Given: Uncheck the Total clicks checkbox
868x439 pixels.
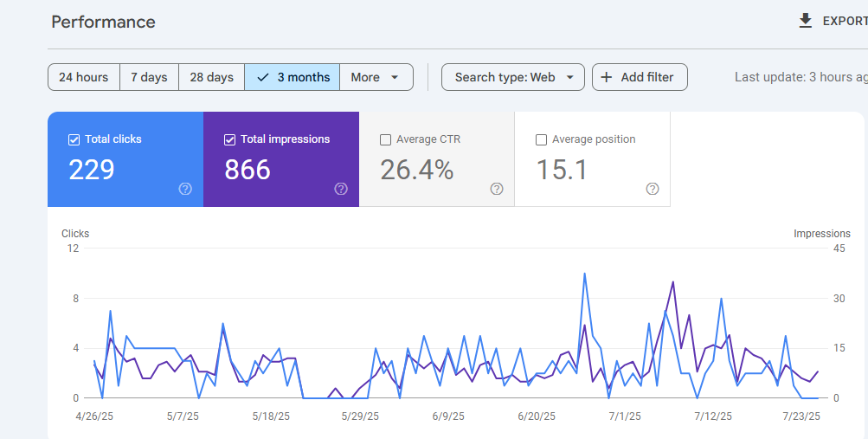Looking at the screenshot, I should 74,140.
